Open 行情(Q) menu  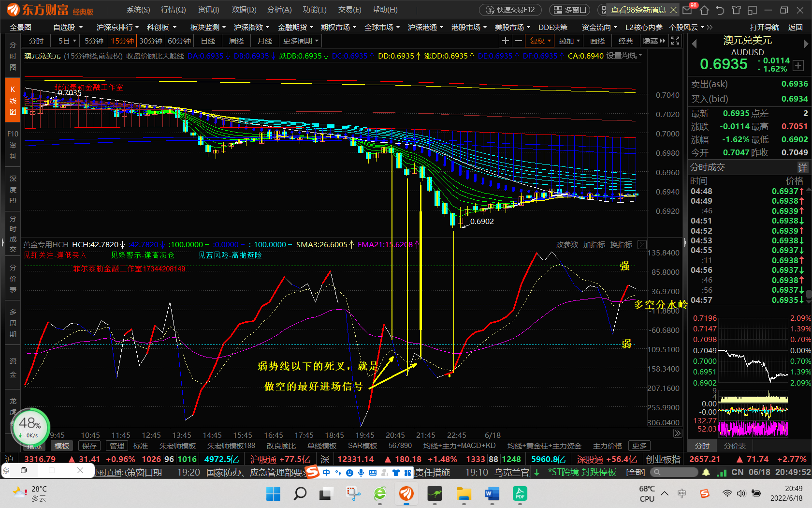(x=173, y=10)
